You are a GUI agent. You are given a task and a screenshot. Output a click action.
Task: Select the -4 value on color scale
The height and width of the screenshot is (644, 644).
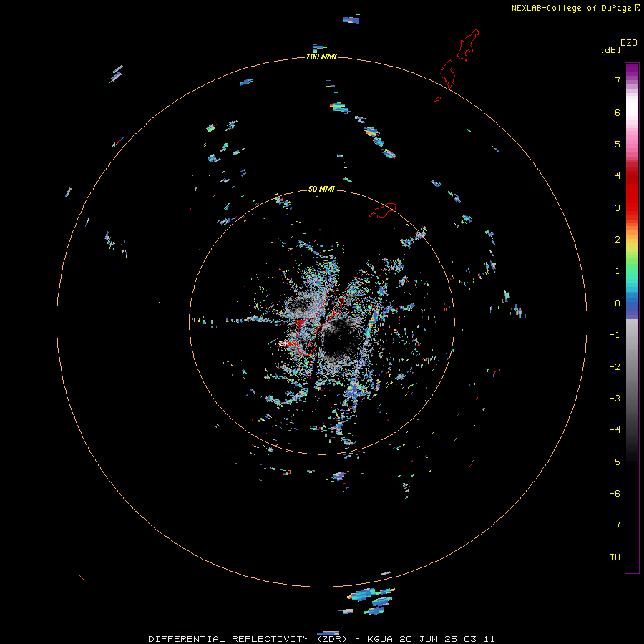[615, 430]
